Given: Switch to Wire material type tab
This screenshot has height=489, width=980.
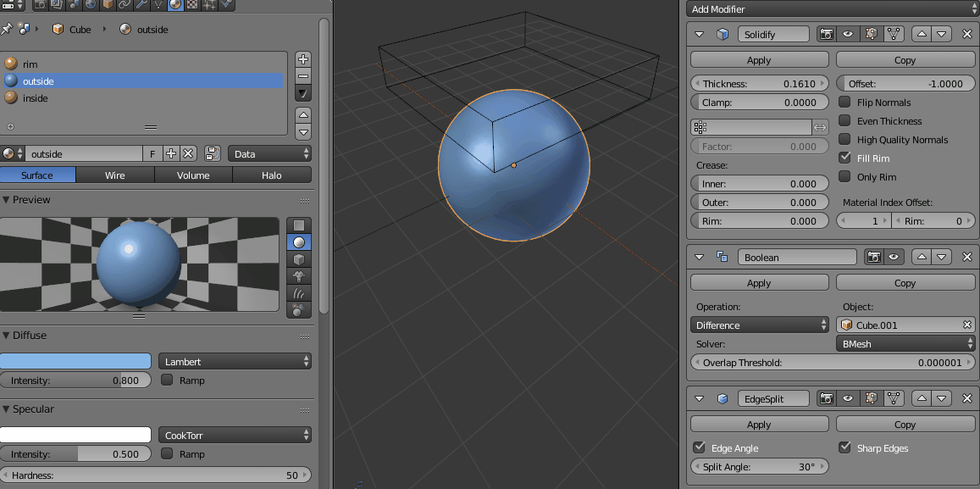Looking at the screenshot, I should point(115,175).
